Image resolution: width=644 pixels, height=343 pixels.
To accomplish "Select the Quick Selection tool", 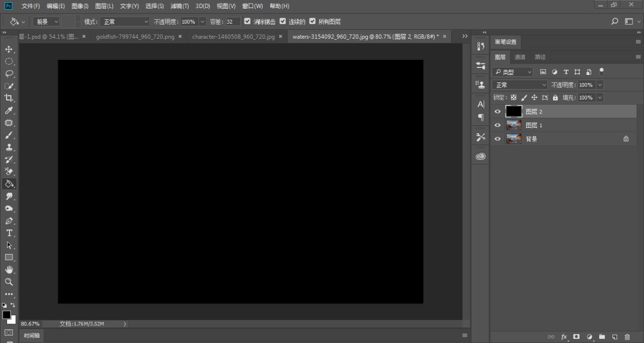I will pos(9,86).
